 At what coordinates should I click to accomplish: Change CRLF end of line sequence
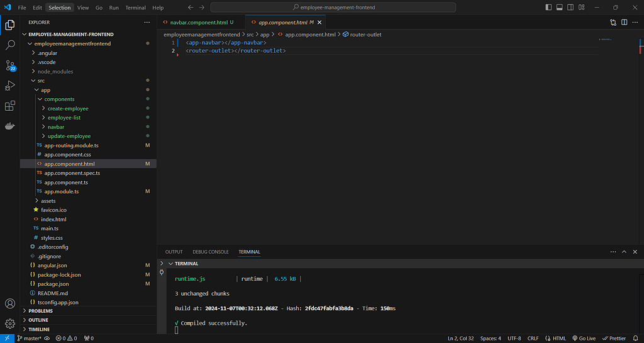(x=533, y=339)
